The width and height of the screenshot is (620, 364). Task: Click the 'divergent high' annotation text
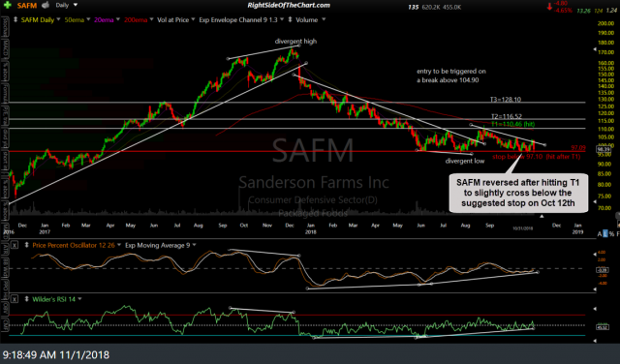pos(295,41)
